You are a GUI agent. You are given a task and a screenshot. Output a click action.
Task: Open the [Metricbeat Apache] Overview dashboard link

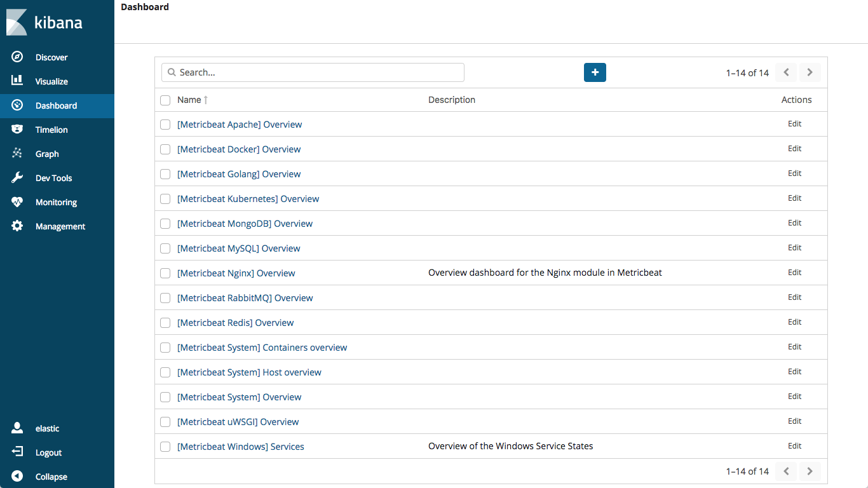click(x=240, y=125)
